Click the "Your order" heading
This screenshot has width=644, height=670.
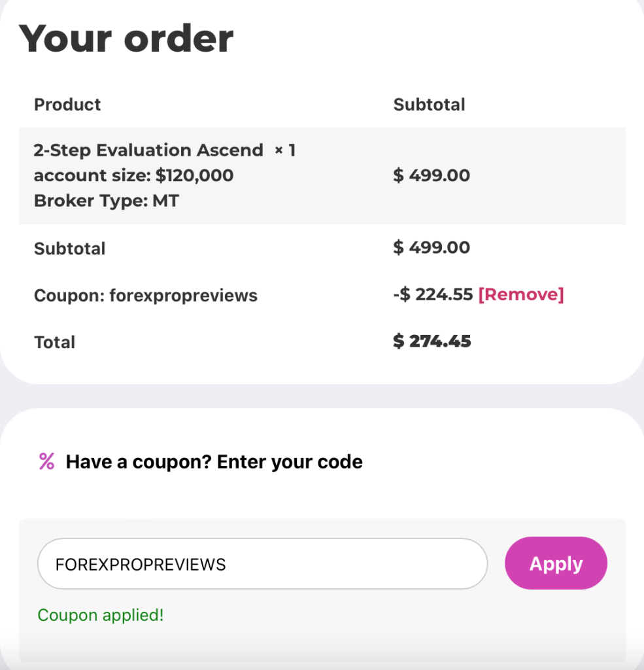tap(126, 38)
